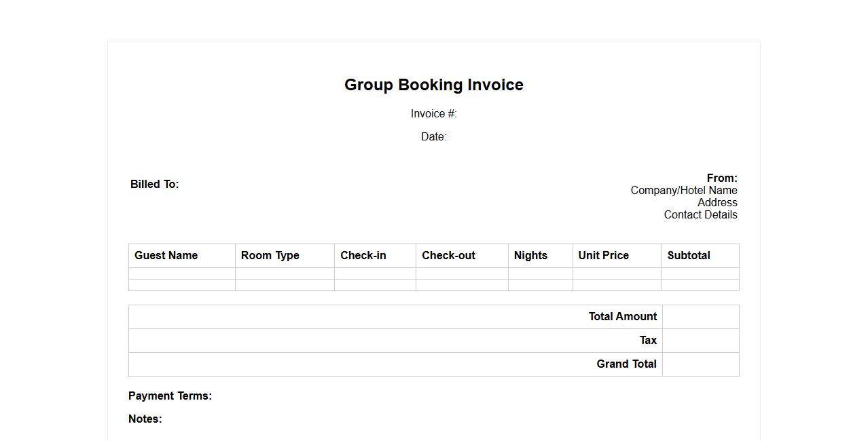Screen dimensions: 868x441
Task: Select the empty cell beside Grand Total
Action: click(x=700, y=364)
